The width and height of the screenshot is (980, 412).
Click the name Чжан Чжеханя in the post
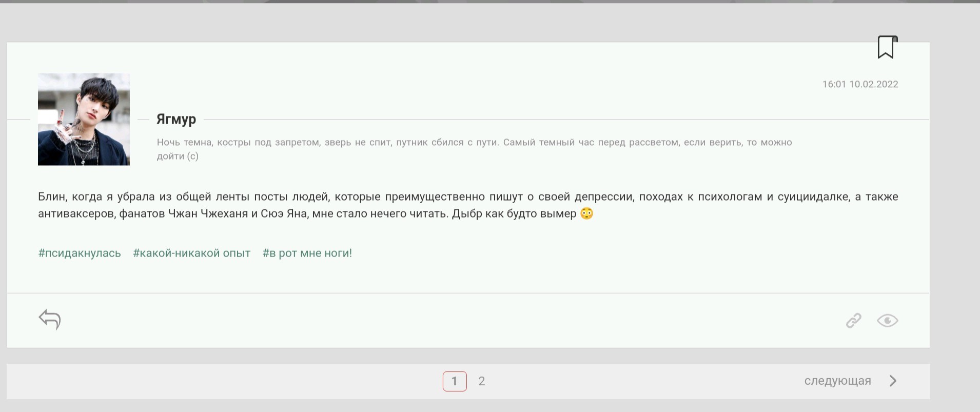[208, 213]
